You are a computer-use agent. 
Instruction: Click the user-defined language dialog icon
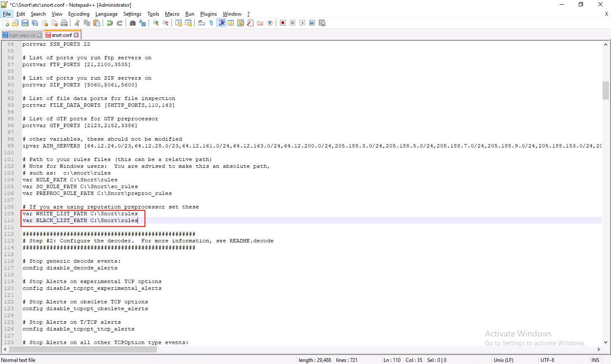(x=231, y=23)
